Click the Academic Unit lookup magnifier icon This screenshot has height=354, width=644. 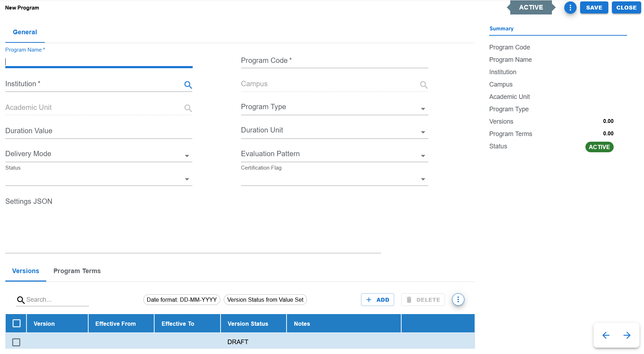(188, 108)
